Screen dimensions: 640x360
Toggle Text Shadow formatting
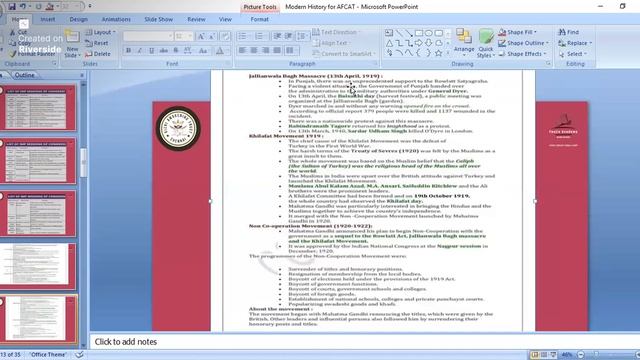[x=176, y=51]
